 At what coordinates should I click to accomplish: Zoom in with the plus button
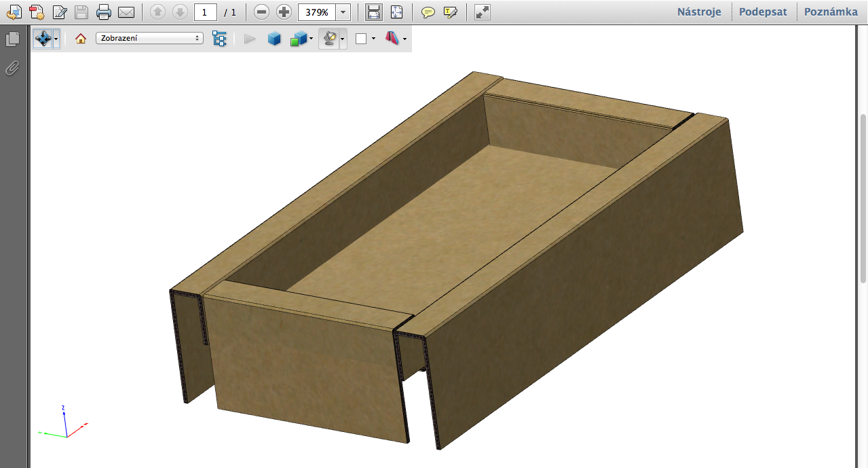coord(284,12)
